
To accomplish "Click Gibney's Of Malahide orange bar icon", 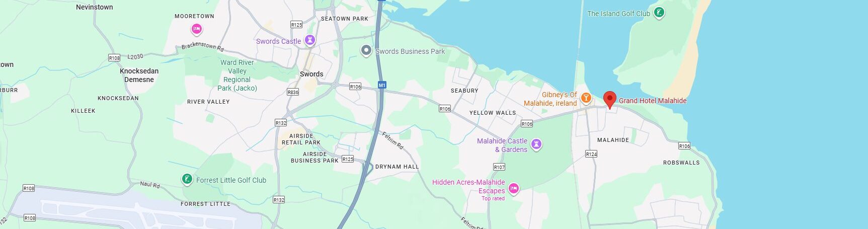I will [x=585, y=98].
